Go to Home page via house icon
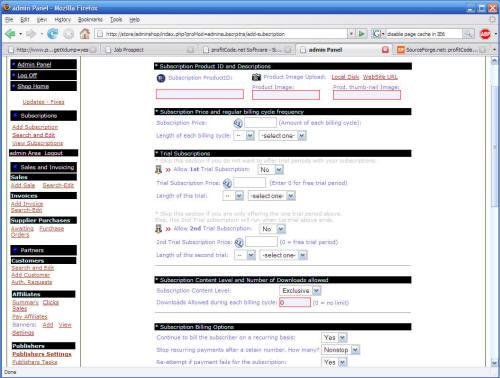The width and height of the screenshot is (500, 378). [x=85, y=34]
